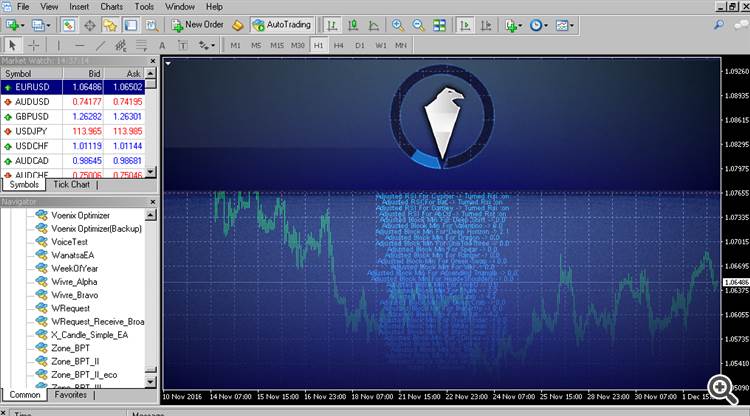The width and height of the screenshot is (750, 416).
Task: Select the Horizontal Line drawing tool
Action: (79, 45)
